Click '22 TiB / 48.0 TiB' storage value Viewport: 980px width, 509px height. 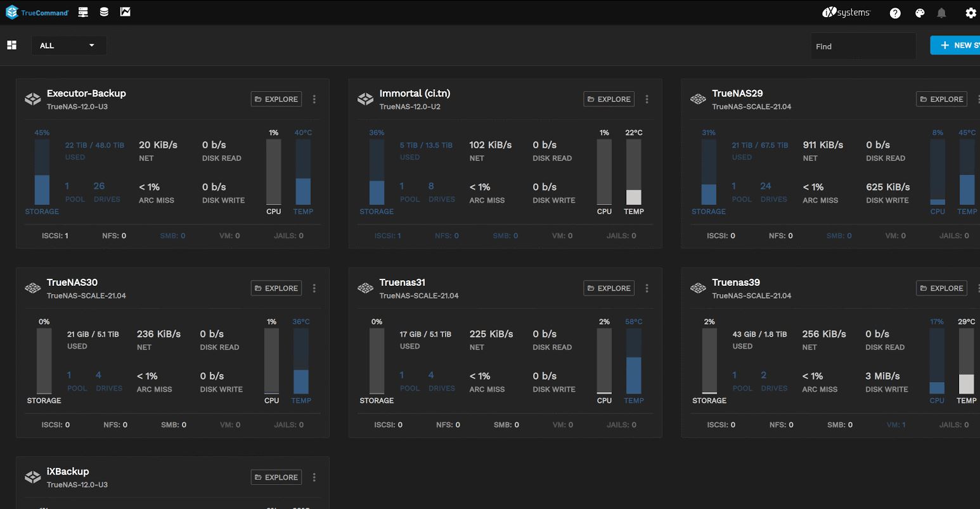click(x=95, y=145)
